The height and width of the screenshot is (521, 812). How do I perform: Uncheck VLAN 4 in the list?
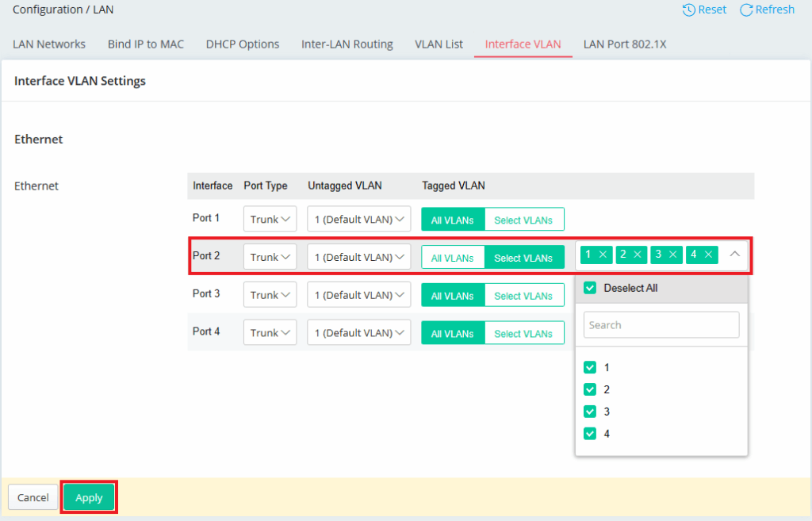click(590, 434)
